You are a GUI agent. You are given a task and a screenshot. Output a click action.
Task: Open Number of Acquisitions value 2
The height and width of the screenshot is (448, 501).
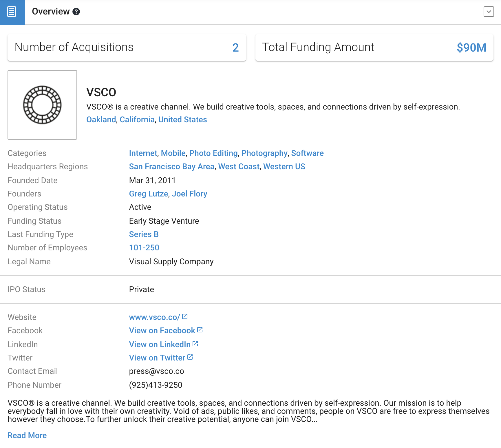click(x=235, y=48)
